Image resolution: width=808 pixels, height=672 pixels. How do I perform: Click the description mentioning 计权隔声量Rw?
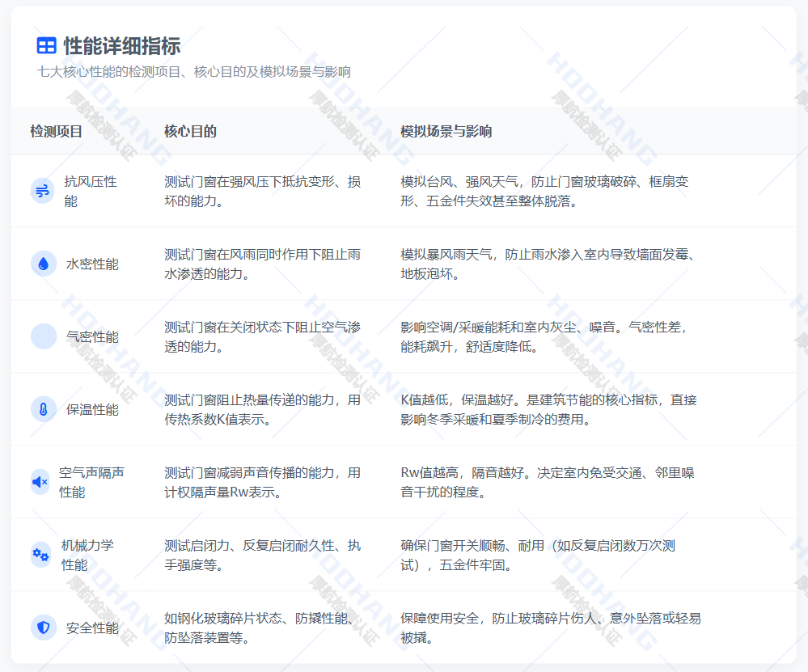click(262, 482)
